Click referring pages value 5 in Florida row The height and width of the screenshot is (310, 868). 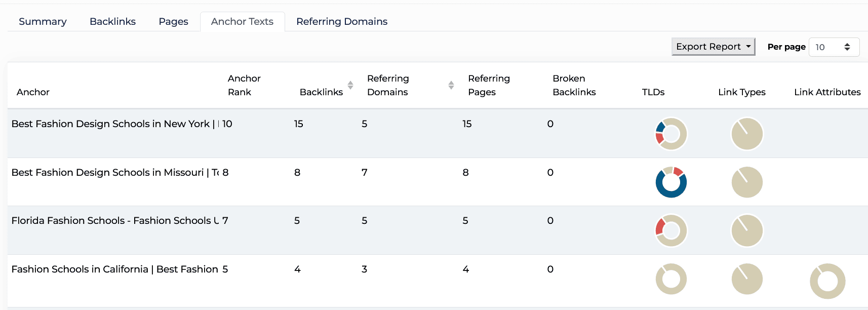pos(465,221)
